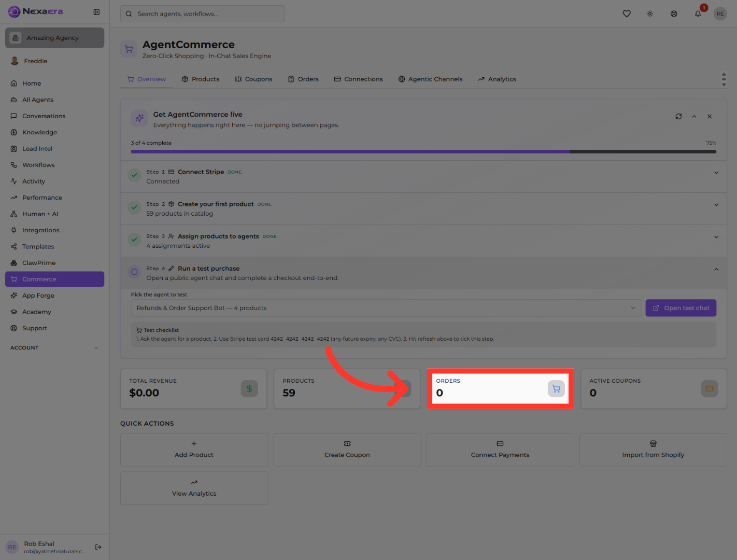Switch to the Products tab
This screenshot has height=560, width=737.
201,79
